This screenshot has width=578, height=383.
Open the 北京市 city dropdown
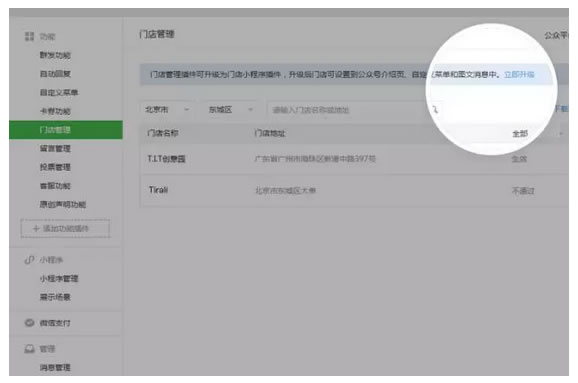[x=168, y=109]
